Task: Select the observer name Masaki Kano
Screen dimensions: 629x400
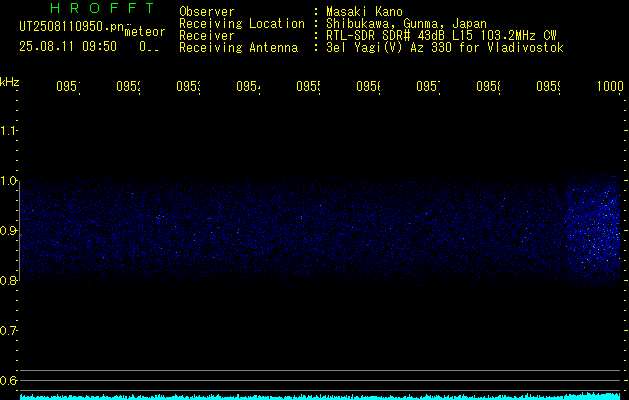Action: (x=364, y=11)
